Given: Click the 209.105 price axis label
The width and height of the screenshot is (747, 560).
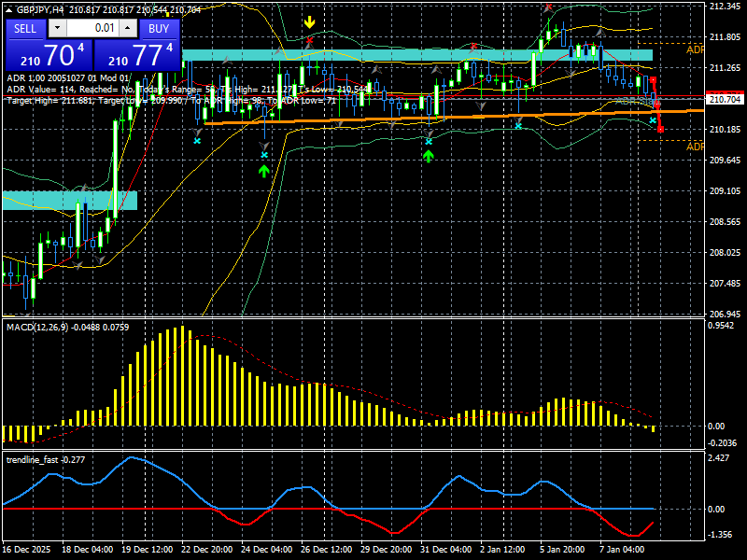Looking at the screenshot, I should (x=725, y=191).
